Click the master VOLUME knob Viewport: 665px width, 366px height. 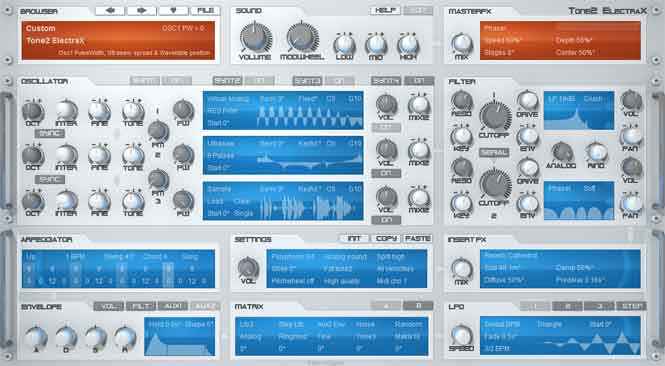[256, 38]
